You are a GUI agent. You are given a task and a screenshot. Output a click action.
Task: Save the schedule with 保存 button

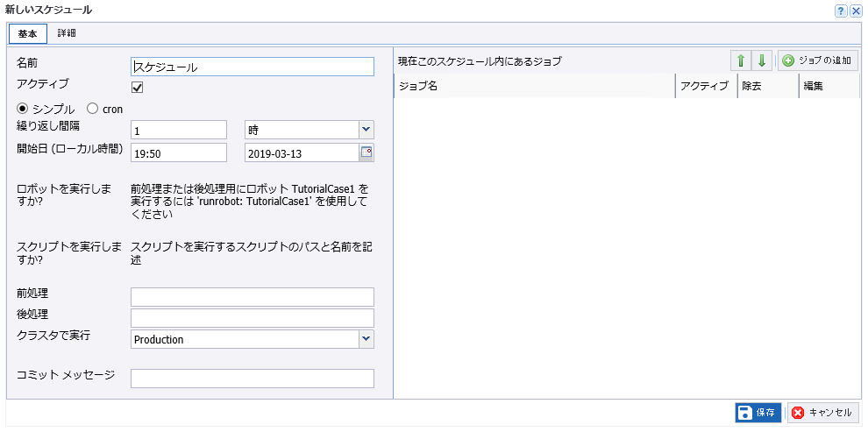[758, 412]
